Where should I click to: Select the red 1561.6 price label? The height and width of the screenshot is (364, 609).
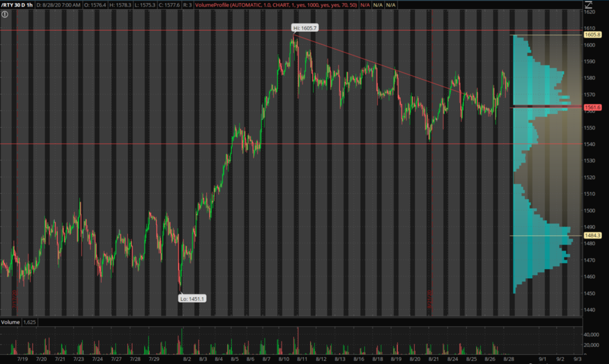pos(593,107)
